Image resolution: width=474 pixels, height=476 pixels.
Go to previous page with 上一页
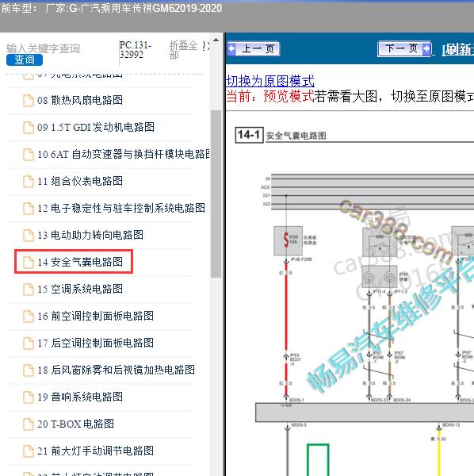click(253, 49)
